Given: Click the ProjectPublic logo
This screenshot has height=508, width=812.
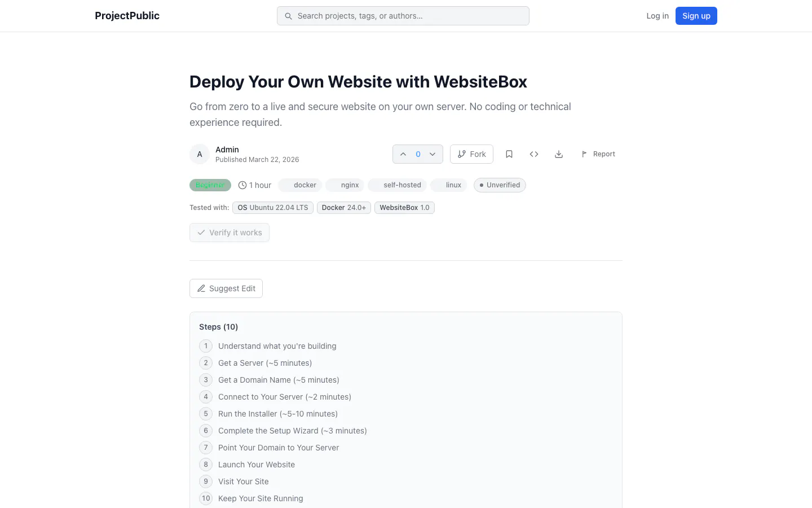Looking at the screenshot, I should 127,16.
